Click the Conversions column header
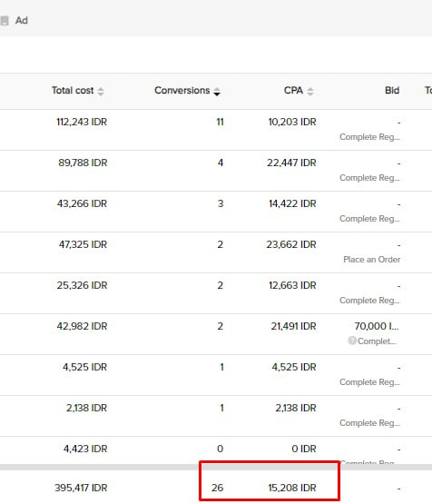The width and height of the screenshot is (432, 504). coord(182,90)
